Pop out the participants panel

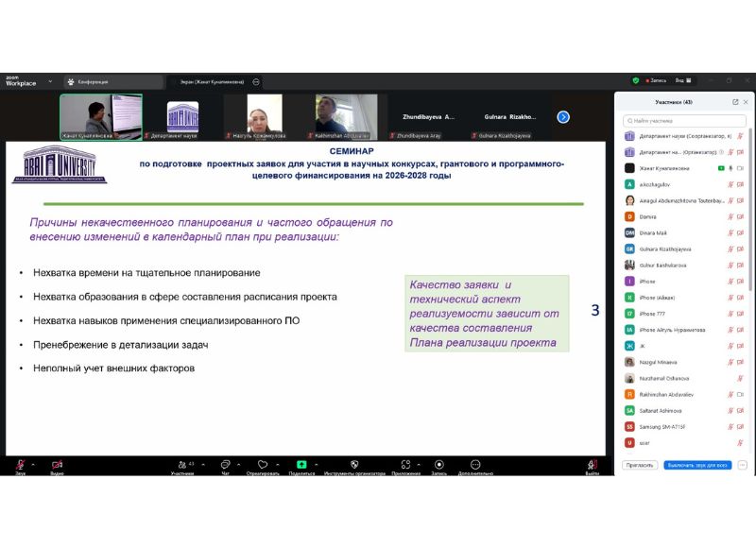(x=735, y=102)
